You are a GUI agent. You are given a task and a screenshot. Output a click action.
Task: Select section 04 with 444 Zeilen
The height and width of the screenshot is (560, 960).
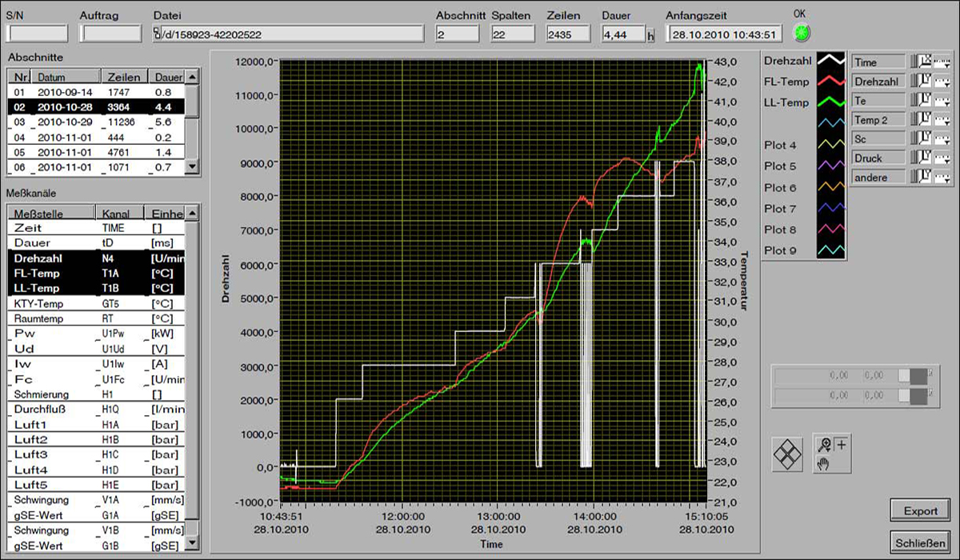[x=96, y=137]
